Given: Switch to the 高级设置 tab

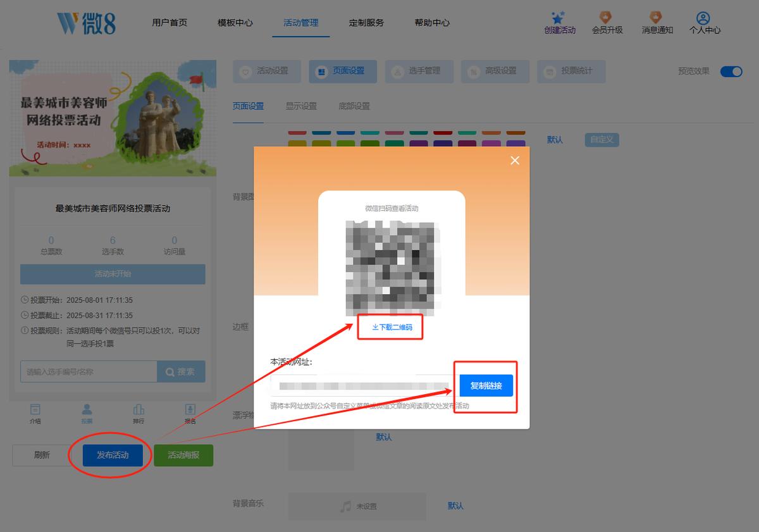Looking at the screenshot, I should [x=495, y=71].
